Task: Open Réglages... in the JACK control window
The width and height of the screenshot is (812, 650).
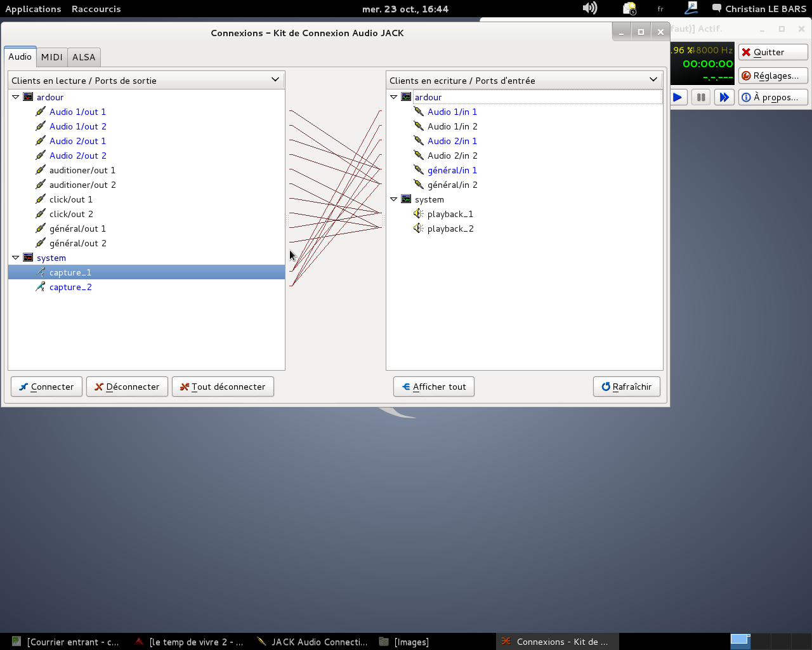Action: tap(773, 76)
